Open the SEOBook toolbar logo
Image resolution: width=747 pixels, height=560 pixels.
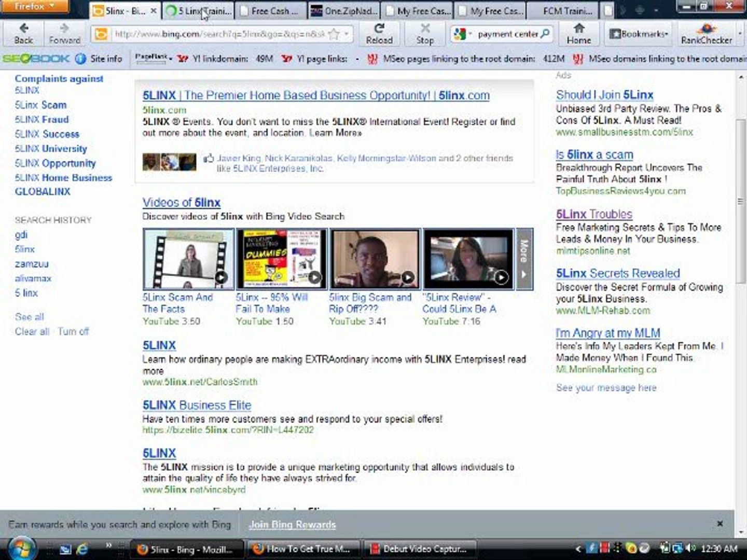36,59
